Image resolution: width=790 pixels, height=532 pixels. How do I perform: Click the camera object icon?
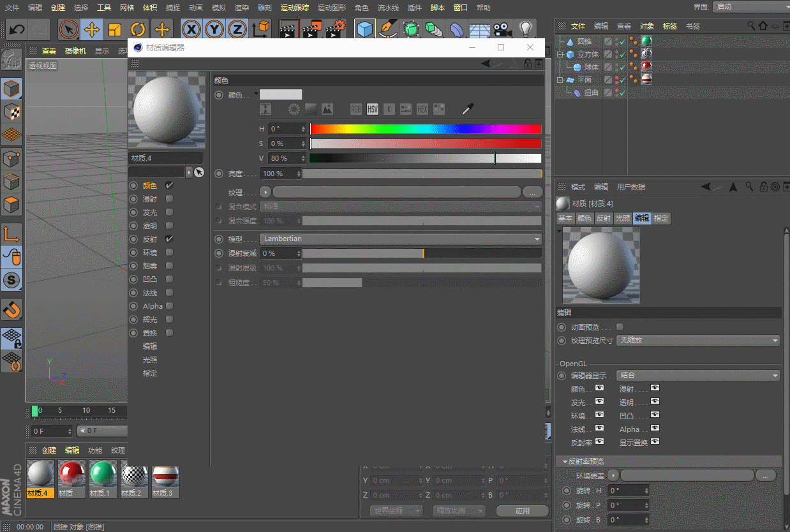pyautogui.click(x=503, y=29)
